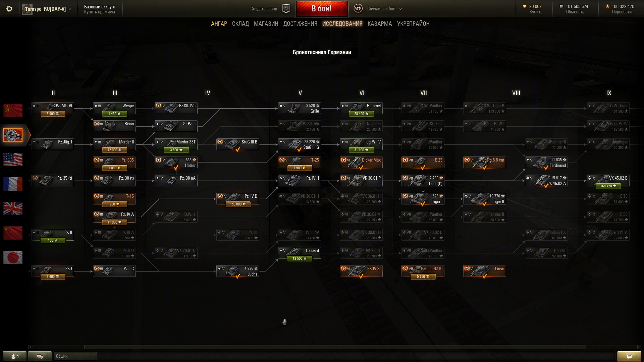The height and width of the screenshot is (362, 644).
Task: Click the Общий chat input field
Action: pyautogui.click(x=75, y=356)
